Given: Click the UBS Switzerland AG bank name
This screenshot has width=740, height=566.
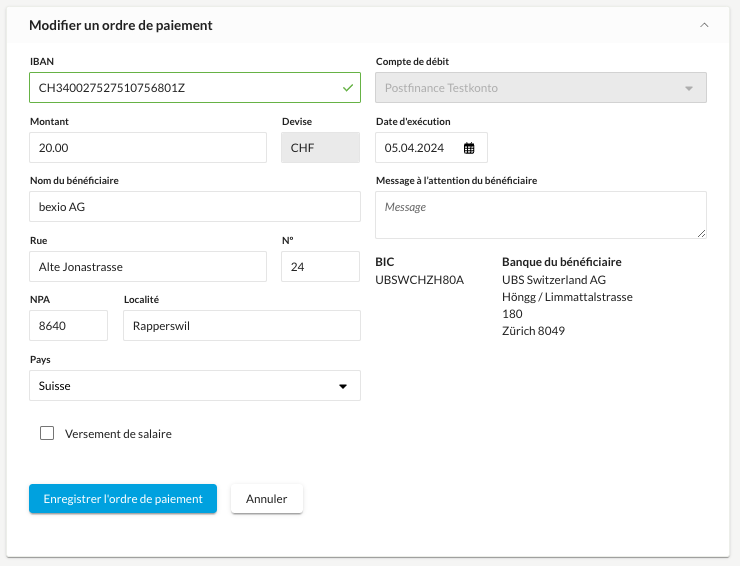Looking at the screenshot, I should click(x=554, y=279).
